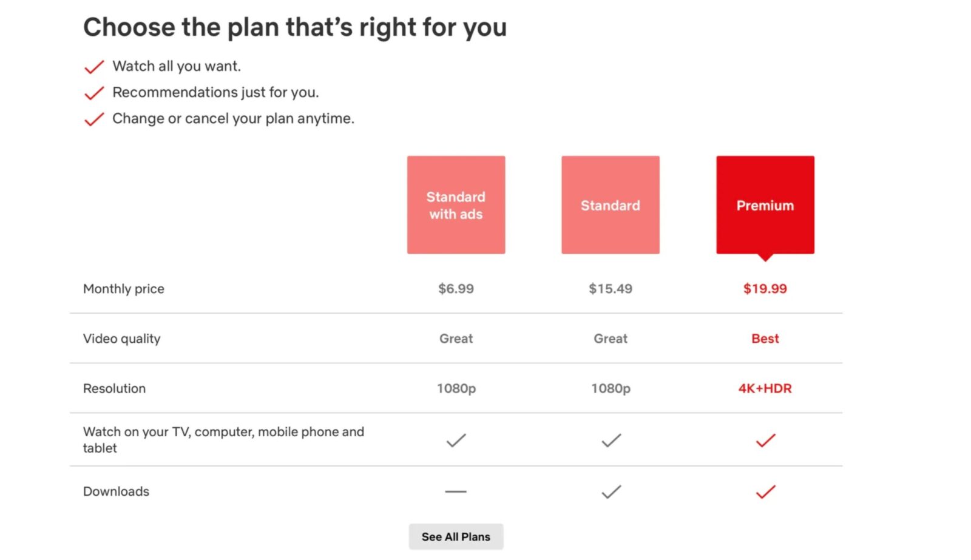
Task: Click the dash under Standard with ads Downloads
Action: click(x=456, y=491)
